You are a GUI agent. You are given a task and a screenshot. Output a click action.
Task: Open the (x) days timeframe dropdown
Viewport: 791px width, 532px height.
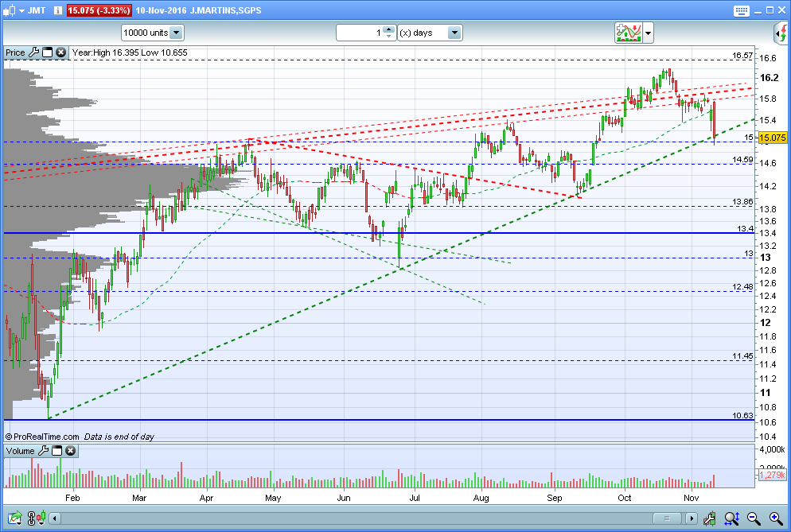pyautogui.click(x=430, y=33)
